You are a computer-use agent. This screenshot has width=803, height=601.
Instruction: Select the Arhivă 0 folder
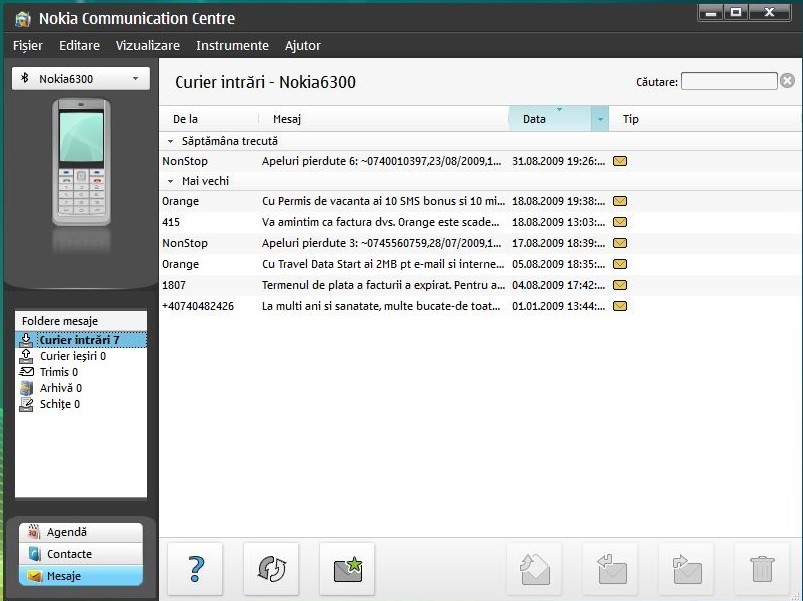tap(61, 388)
